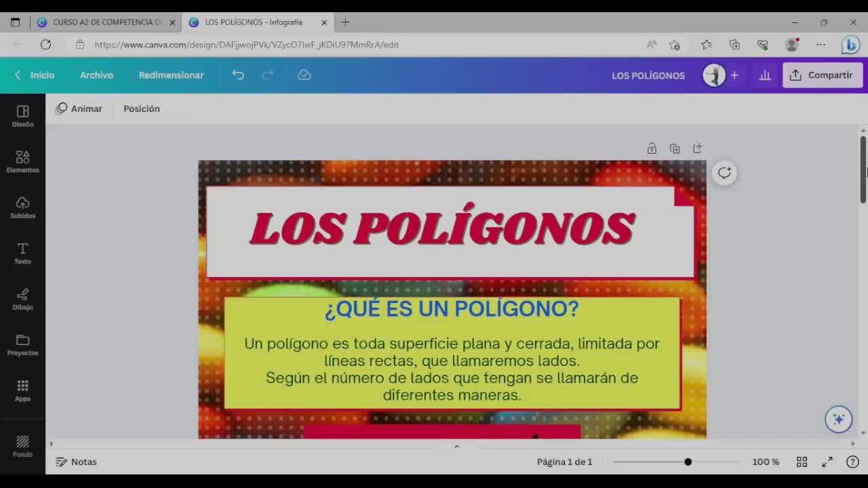The image size is (868, 488).
Task: Click the Animar button
Action: click(x=79, y=108)
